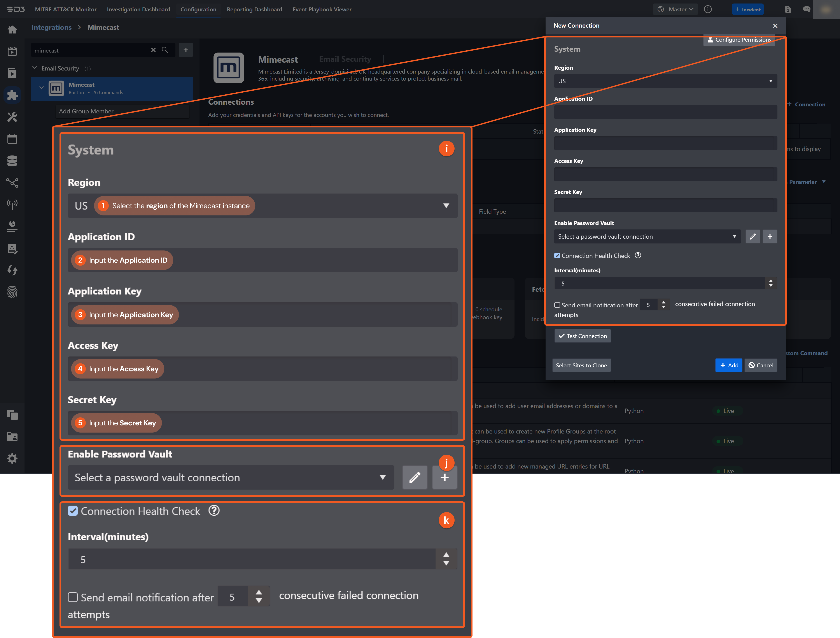Click the Home icon at sidebar top
Viewport: 840px width, 638px height.
(12, 29)
